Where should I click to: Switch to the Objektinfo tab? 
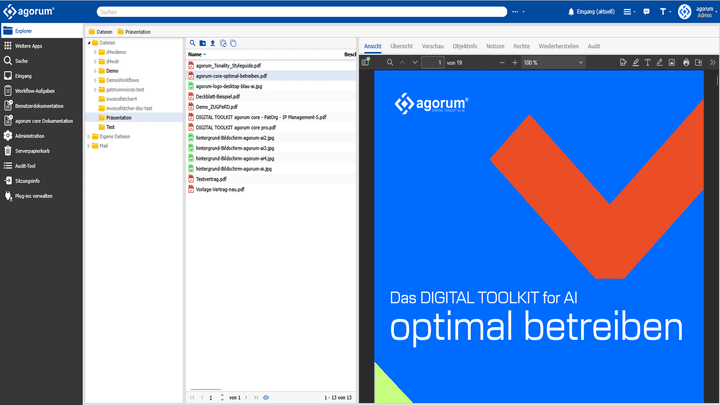point(465,46)
